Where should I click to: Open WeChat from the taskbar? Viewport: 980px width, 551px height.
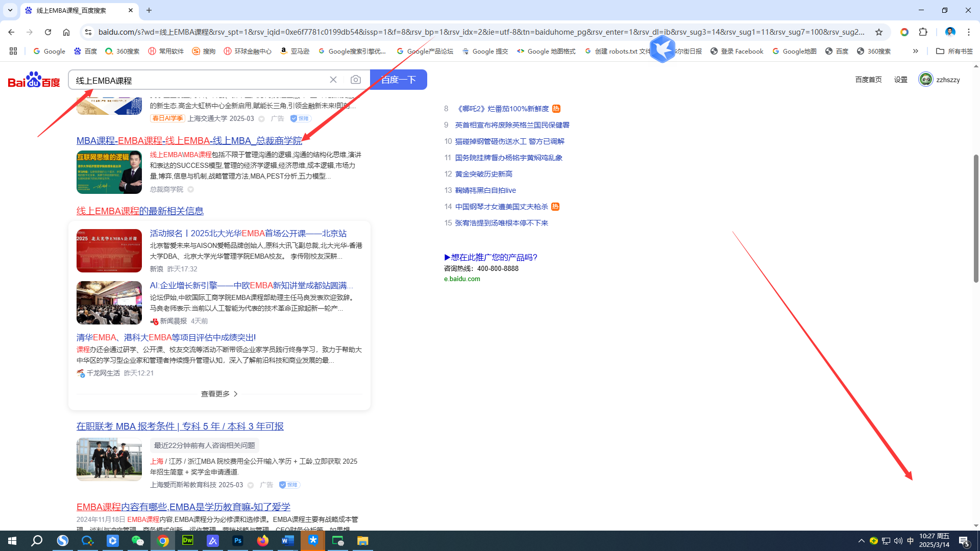click(x=138, y=540)
